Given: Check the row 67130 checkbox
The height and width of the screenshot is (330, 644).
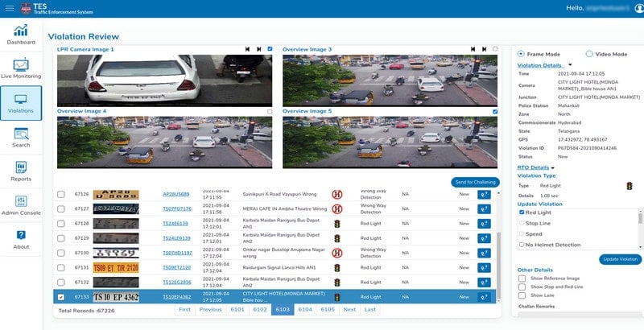Looking at the screenshot, I should click(61, 253).
